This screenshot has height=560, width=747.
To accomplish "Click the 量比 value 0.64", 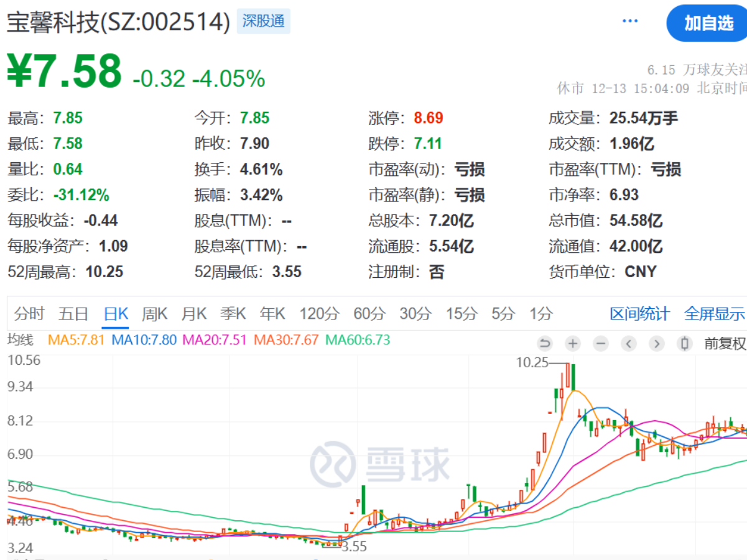I will [68, 169].
